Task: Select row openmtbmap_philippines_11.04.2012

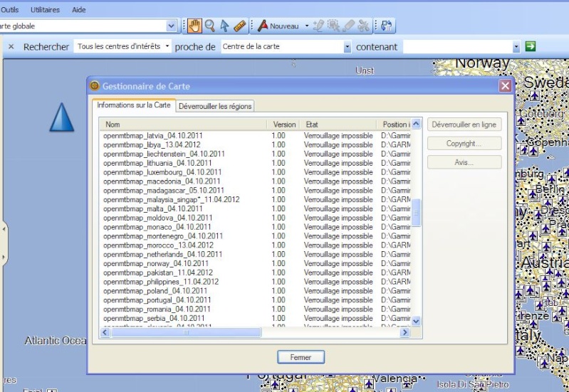Action: point(256,282)
